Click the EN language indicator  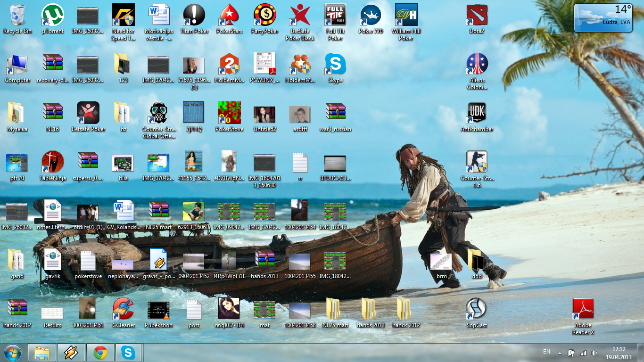tap(546, 352)
